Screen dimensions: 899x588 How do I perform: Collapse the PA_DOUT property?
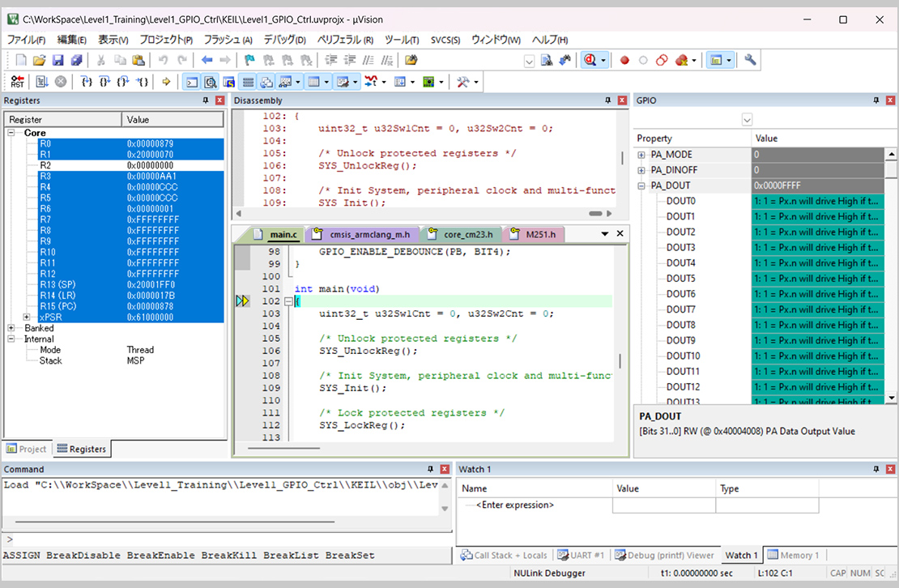point(641,185)
